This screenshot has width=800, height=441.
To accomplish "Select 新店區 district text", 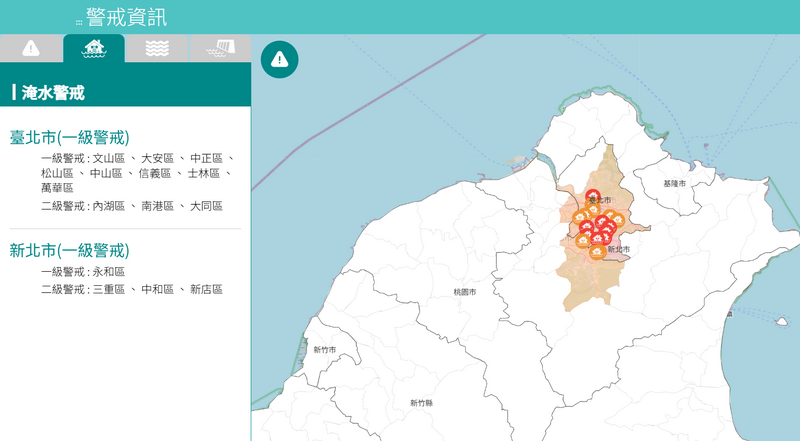I will [x=207, y=289].
